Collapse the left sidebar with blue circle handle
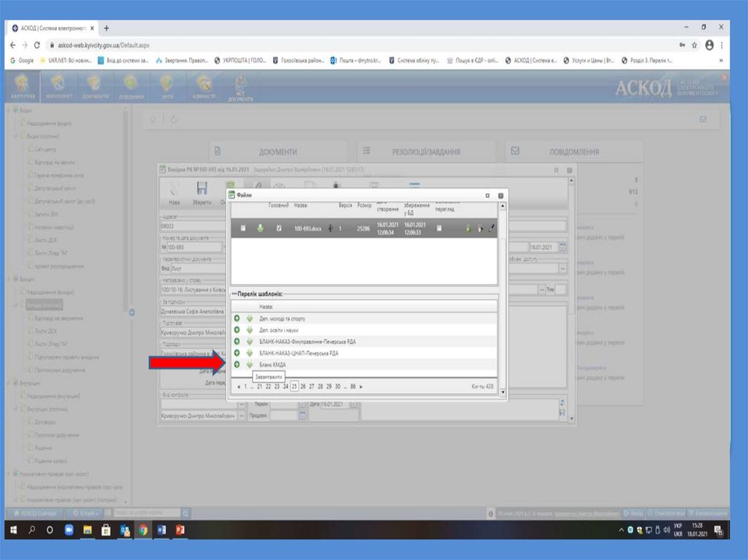 pyautogui.click(x=131, y=312)
